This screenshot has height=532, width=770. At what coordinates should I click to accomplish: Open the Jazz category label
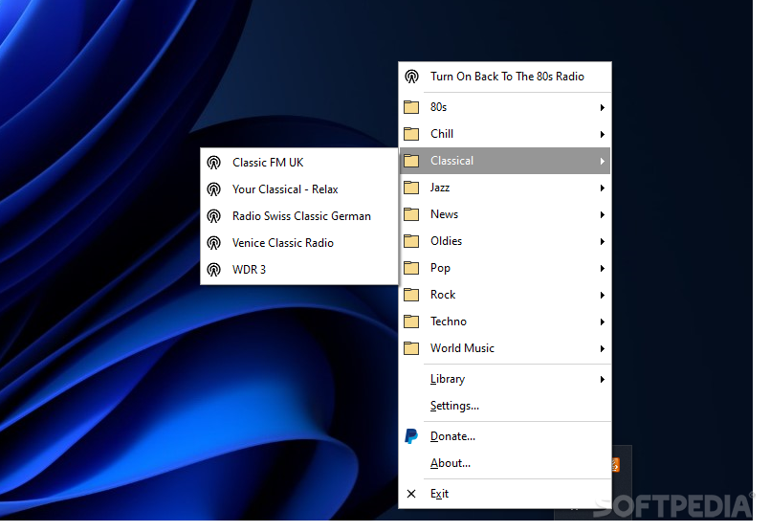tap(440, 188)
